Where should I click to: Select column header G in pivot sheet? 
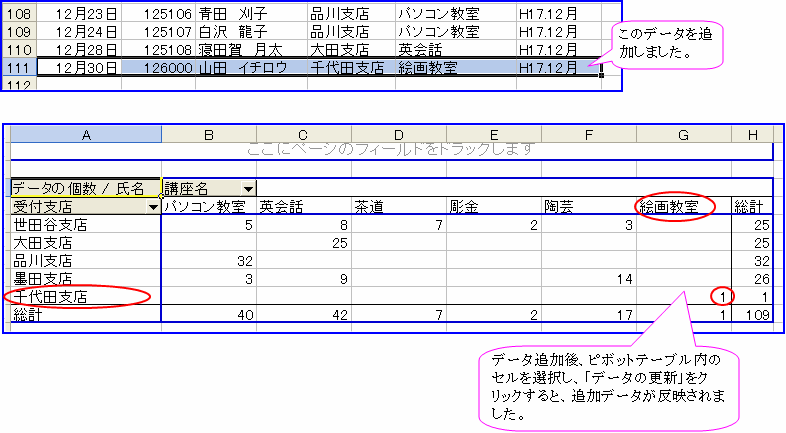click(x=684, y=135)
